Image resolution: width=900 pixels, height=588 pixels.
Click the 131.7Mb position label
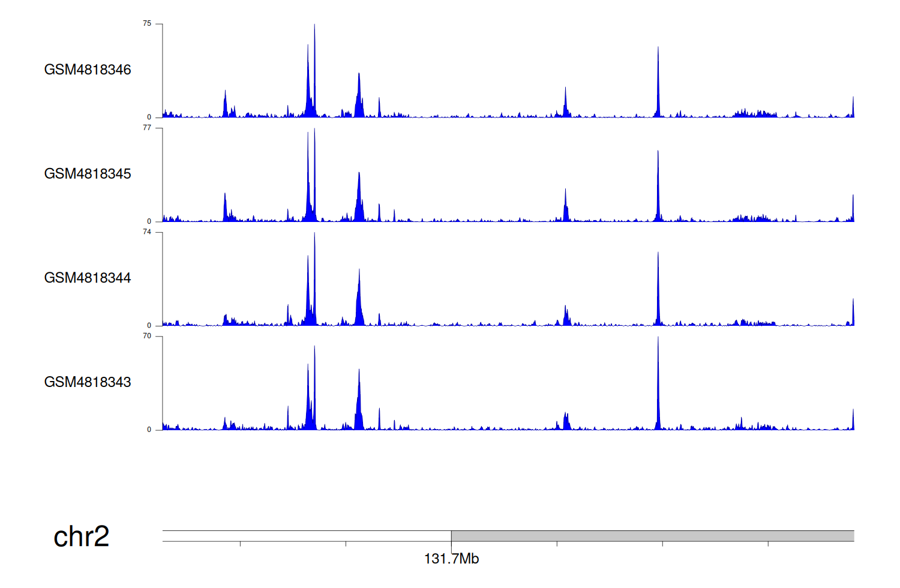[x=451, y=559]
